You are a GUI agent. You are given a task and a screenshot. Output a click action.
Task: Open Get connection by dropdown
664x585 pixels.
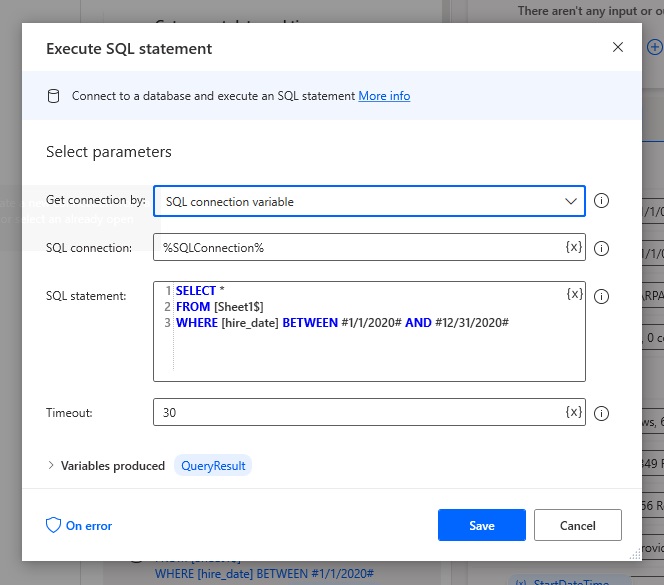click(x=369, y=201)
